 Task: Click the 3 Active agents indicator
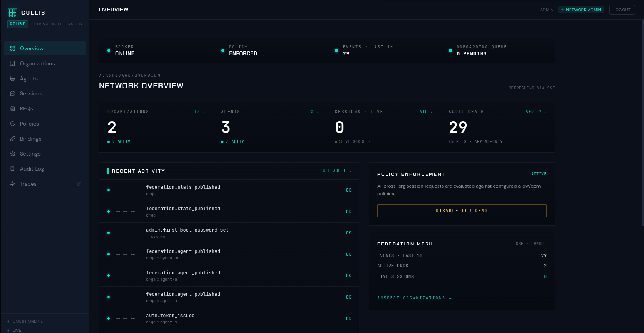[x=234, y=141]
